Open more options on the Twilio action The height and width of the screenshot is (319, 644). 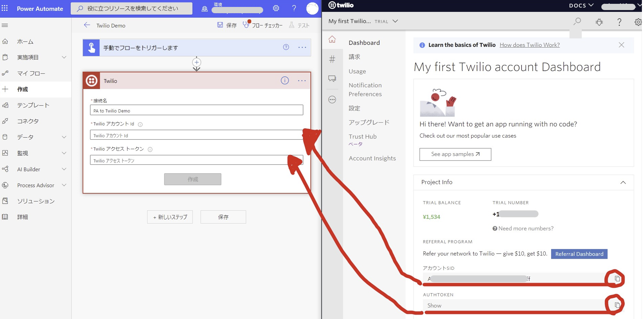tap(302, 81)
